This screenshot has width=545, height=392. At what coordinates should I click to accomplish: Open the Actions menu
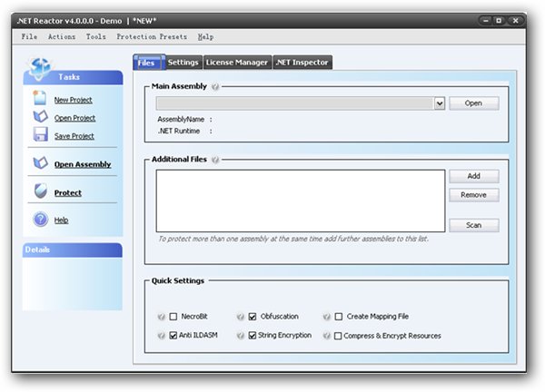[62, 36]
